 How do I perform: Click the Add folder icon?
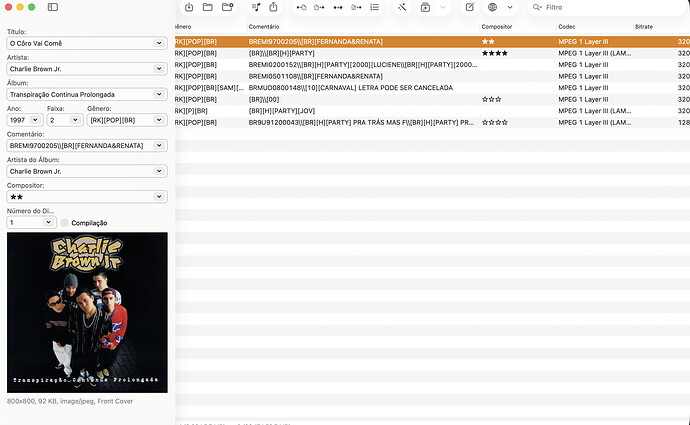coord(228,7)
